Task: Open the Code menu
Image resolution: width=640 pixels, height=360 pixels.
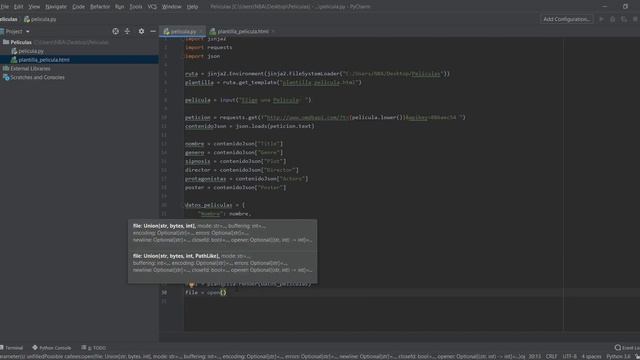Action: point(78,7)
